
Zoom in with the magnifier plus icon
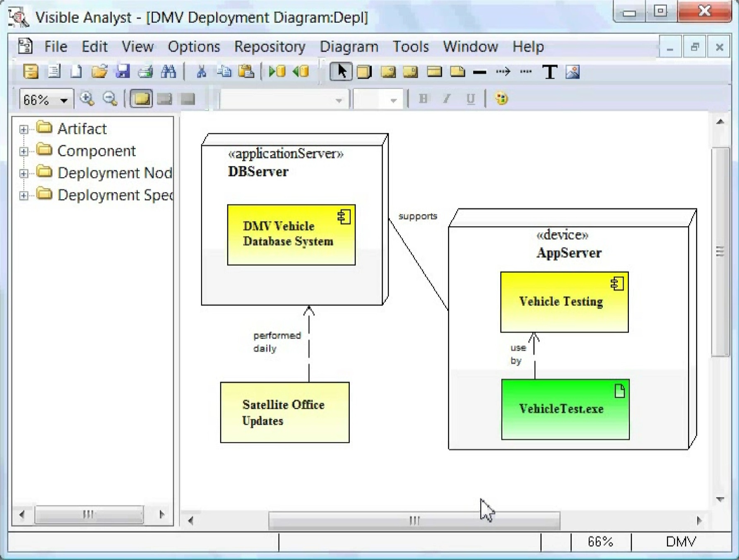87,99
